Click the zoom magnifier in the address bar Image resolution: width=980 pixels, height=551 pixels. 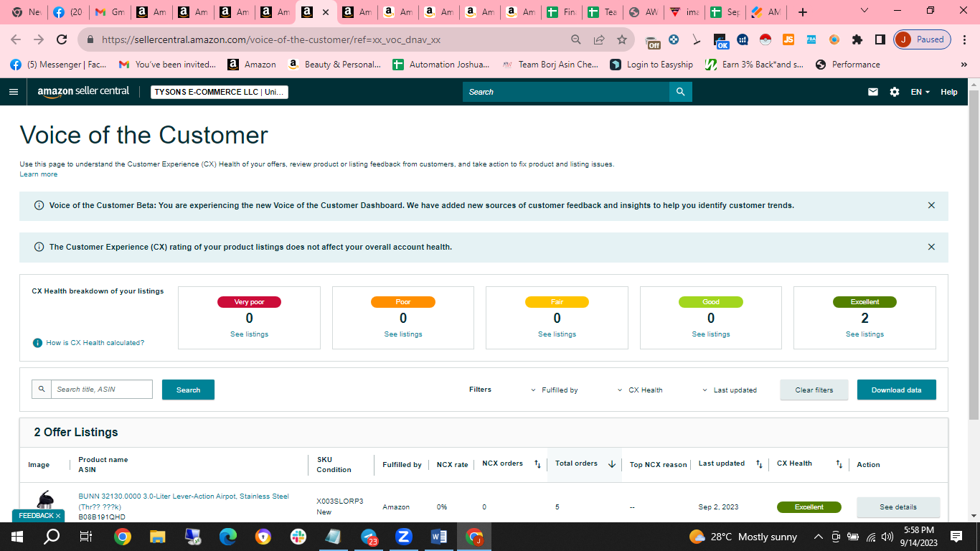coord(576,40)
